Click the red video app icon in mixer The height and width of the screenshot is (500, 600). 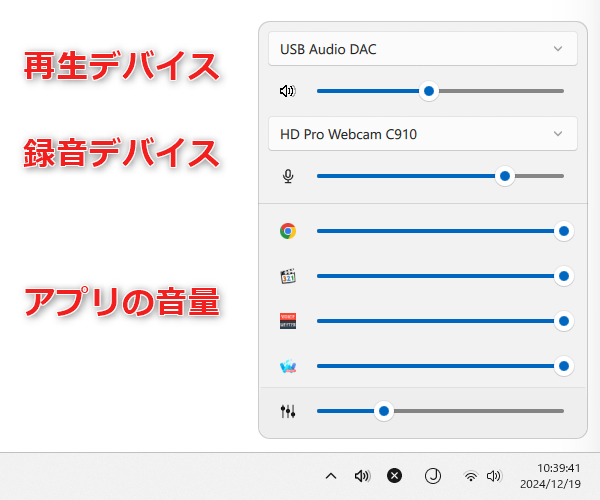(x=288, y=321)
